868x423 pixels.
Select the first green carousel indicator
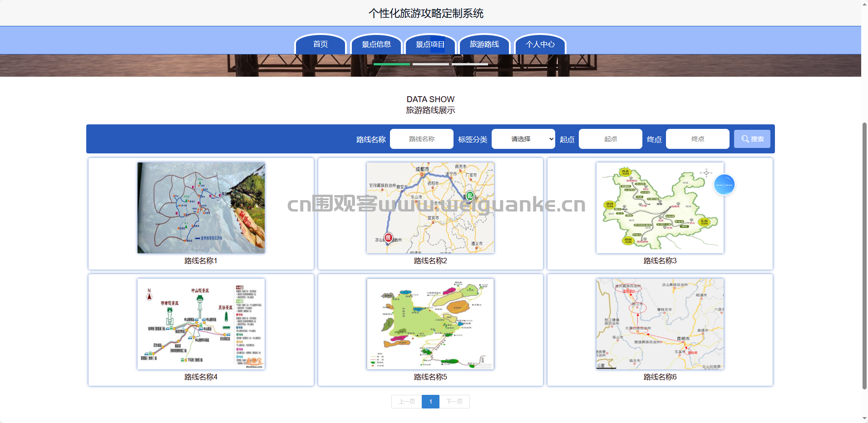(391, 64)
